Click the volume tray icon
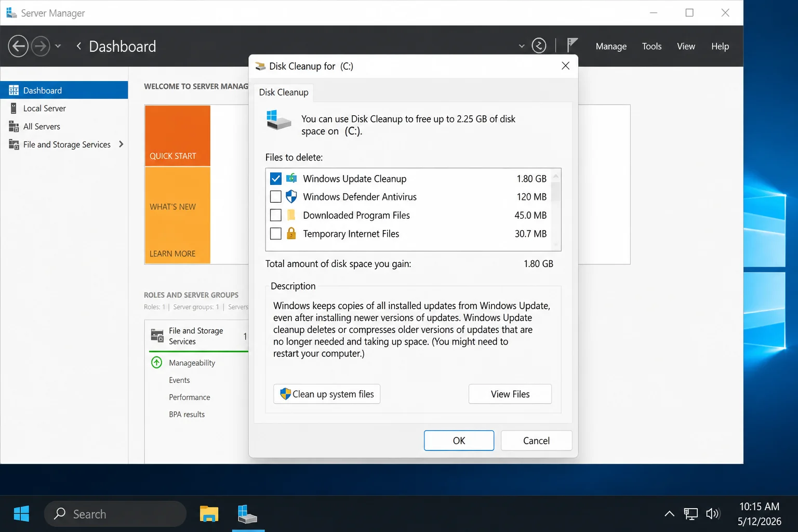 tap(713, 514)
